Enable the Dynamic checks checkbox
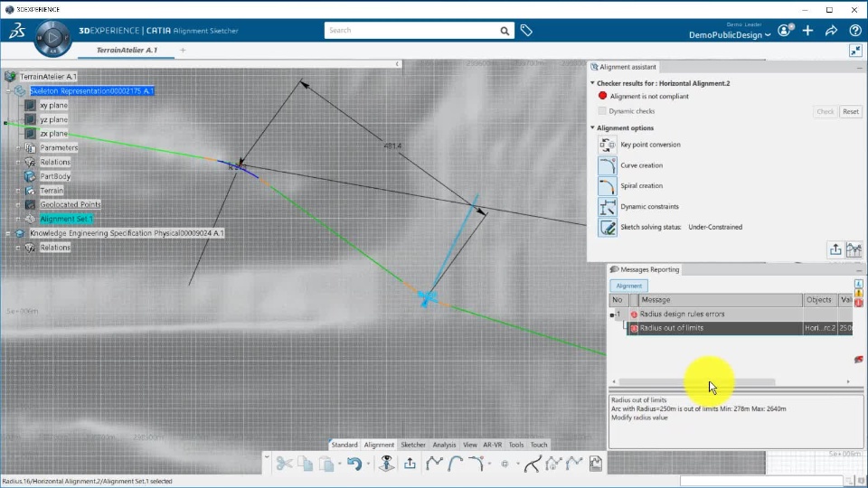This screenshot has height=488, width=868. 602,111
